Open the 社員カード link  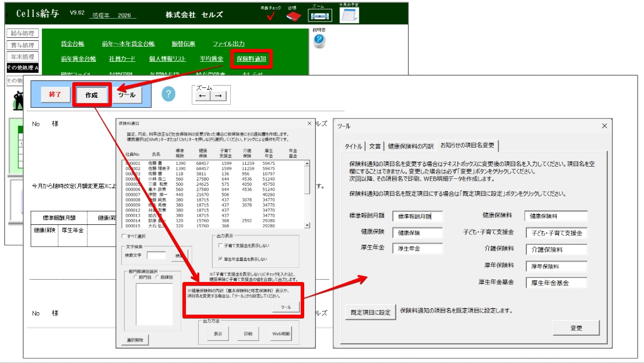pyautogui.click(x=122, y=59)
